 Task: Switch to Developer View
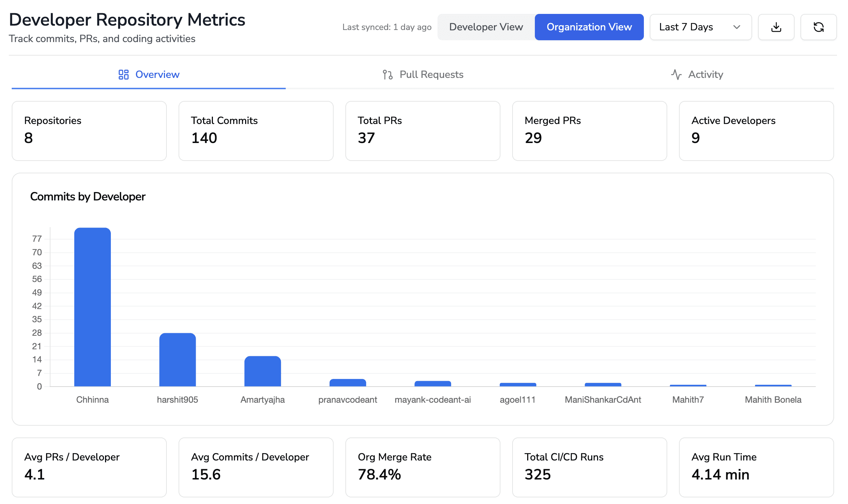tap(486, 27)
